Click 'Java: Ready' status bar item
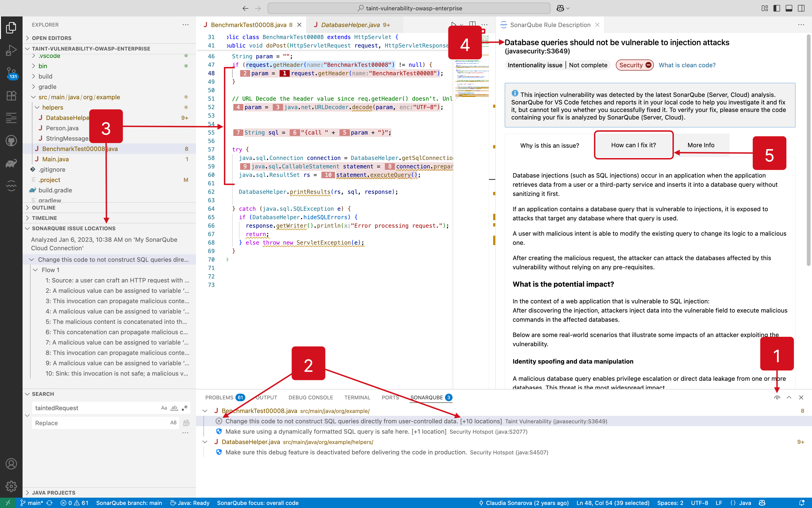The width and height of the screenshot is (812, 508). point(190,503)
